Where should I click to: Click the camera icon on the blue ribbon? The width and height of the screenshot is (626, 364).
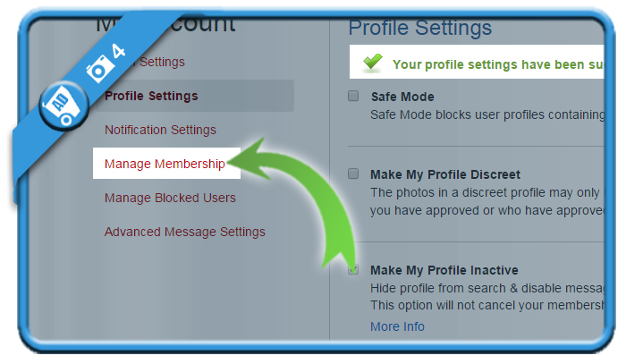click(x=98, y=68)
